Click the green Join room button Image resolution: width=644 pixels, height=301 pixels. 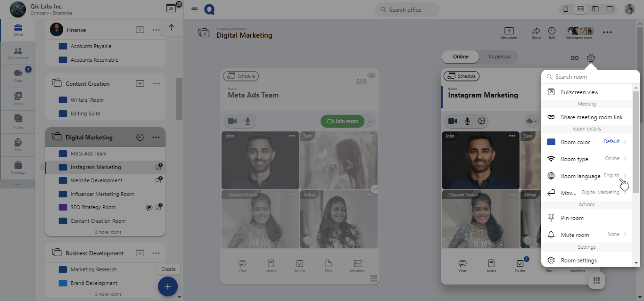tap(342, 121)
